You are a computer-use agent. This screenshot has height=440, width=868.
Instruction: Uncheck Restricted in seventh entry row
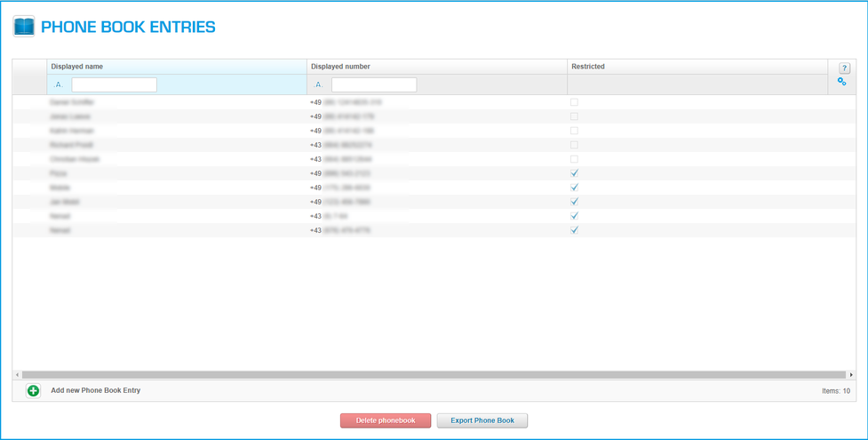coord(574,188)
